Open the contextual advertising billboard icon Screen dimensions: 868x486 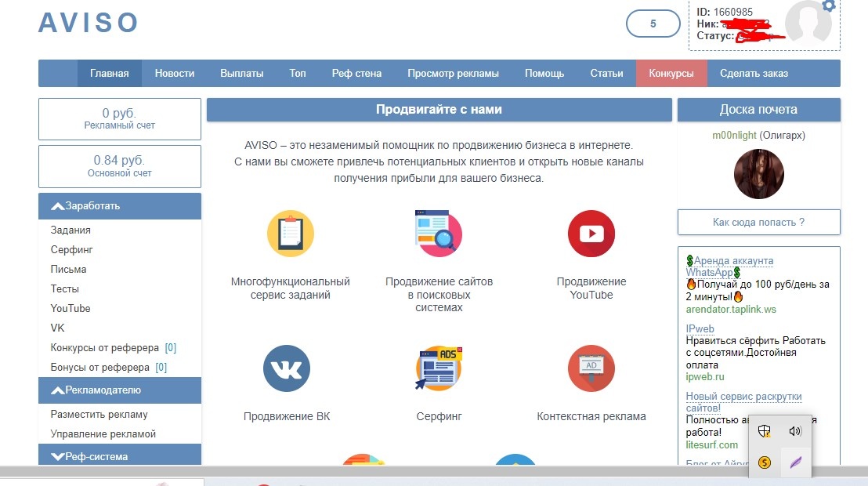pos(591,368)
